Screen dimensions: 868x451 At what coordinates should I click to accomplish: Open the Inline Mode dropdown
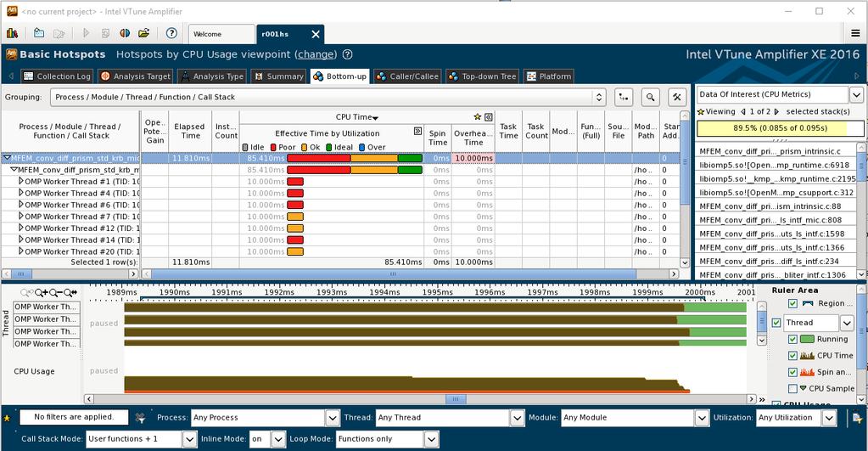(x=278, y=439)
